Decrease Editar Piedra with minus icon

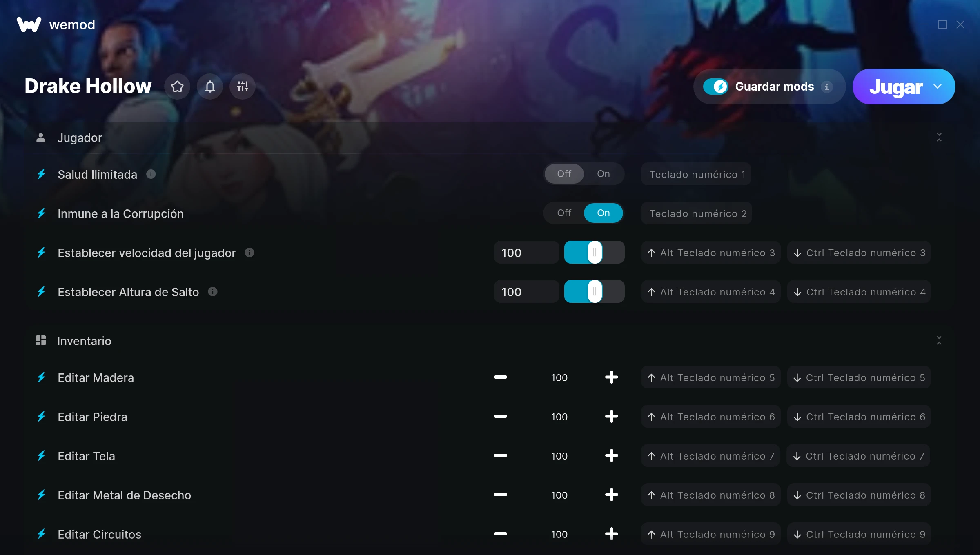(500, 417)
